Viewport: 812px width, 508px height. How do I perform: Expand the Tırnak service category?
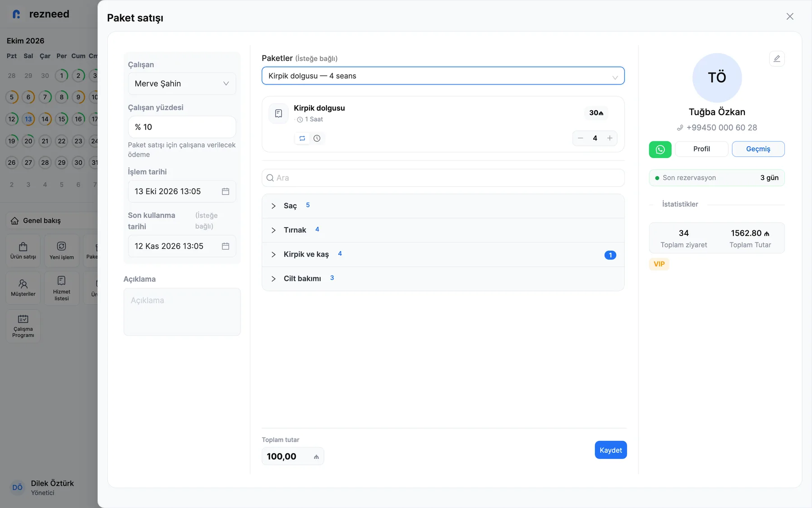[443, 230]
